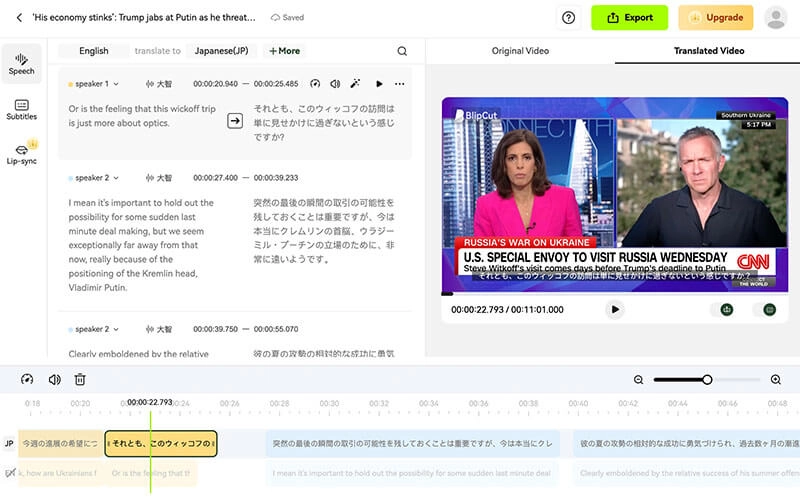Click the timeline volume speaker icon
The width and height of the screenshot is (800, 497).
(x=54, y=380)
